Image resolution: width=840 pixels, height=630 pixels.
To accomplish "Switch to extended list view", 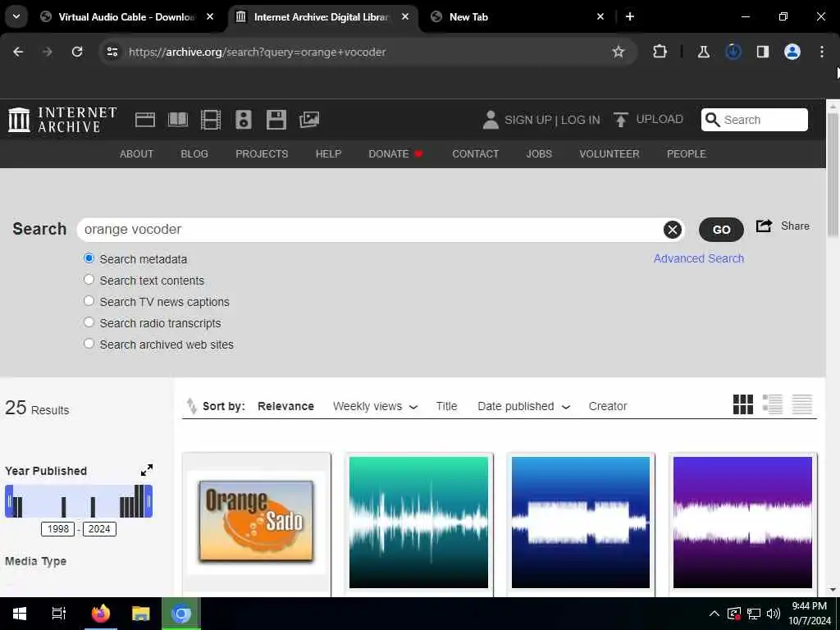I will click(773, 404).
